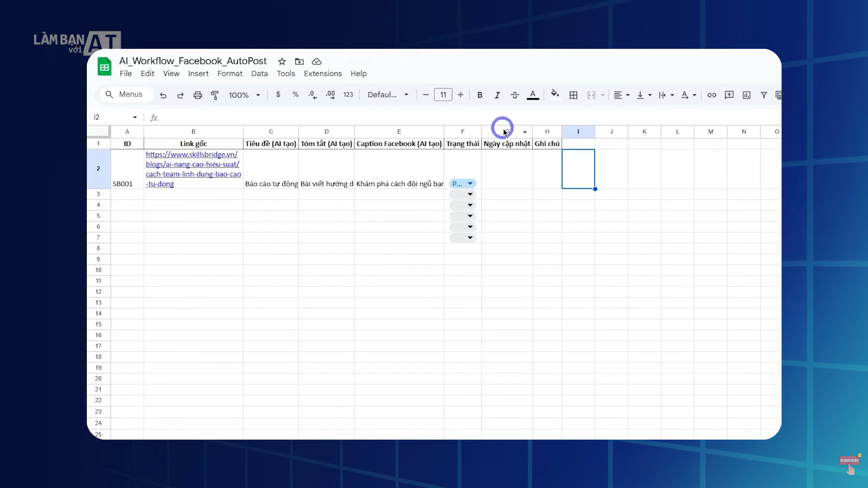868x488 pixels.
Task: Click the insert chart icon
Action: pyautogui.click(x=746, y=95)
